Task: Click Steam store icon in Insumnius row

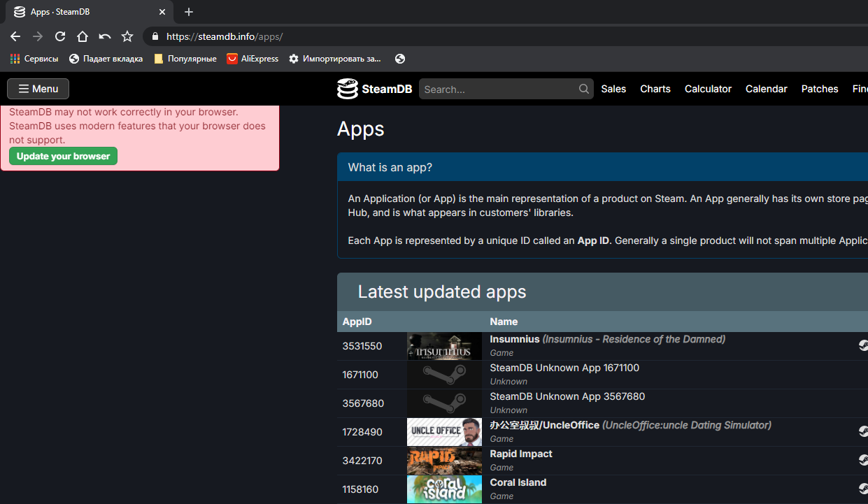Action: [864, 345]
